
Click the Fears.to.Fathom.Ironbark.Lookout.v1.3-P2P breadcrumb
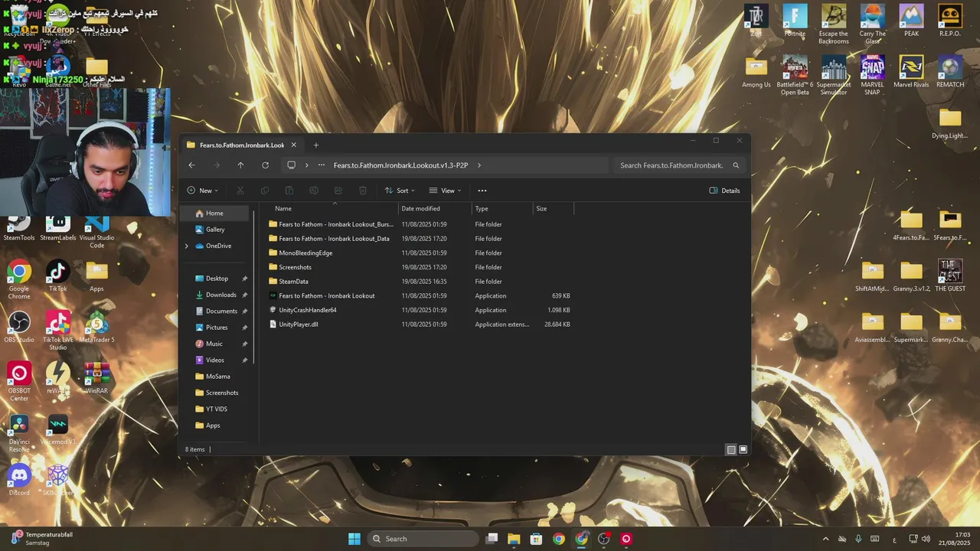tap(400, 165)
